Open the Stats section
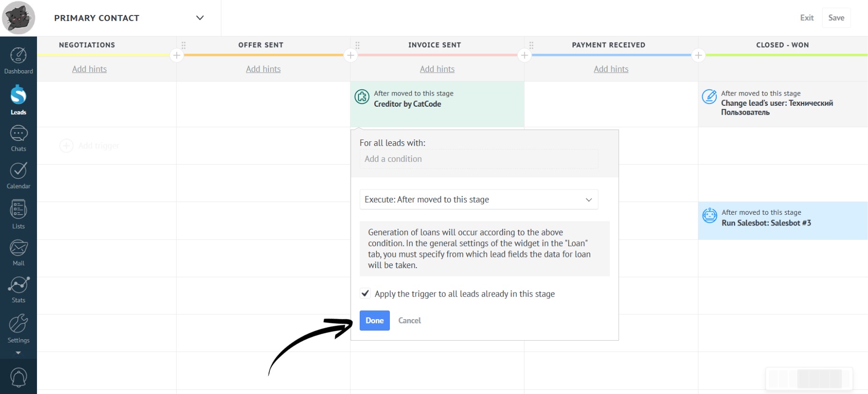 [x=18, y=290]
